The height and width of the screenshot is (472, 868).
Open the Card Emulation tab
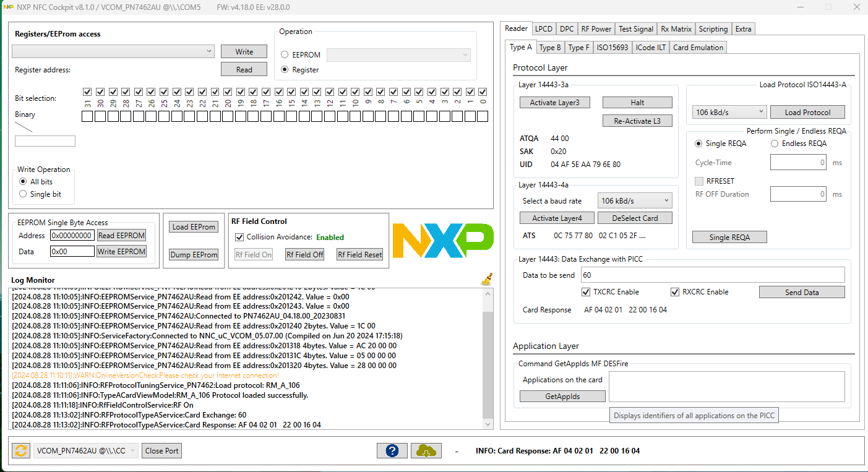click(x=697, y=47)
